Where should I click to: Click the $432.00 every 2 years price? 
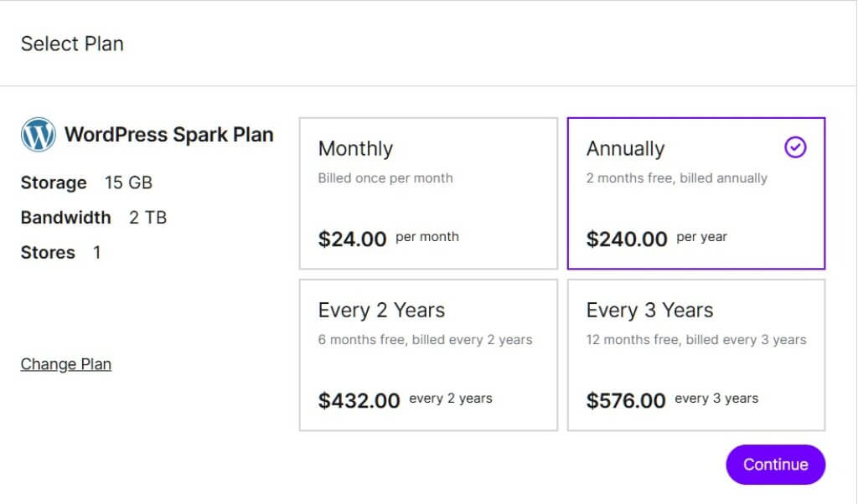(x=405, y=400)
